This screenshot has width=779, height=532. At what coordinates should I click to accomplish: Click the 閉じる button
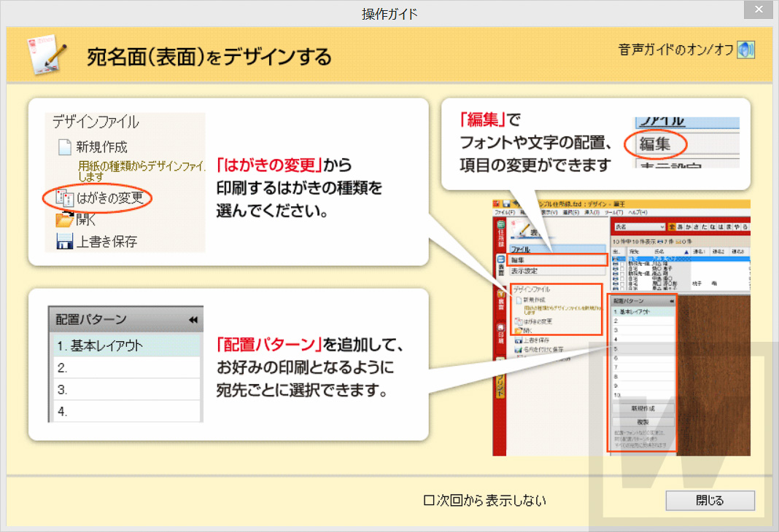[710, 500]
